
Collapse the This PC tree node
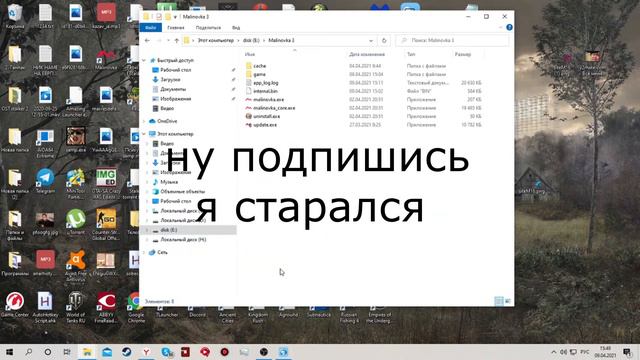pyautogui.click(x=144, y=134)
